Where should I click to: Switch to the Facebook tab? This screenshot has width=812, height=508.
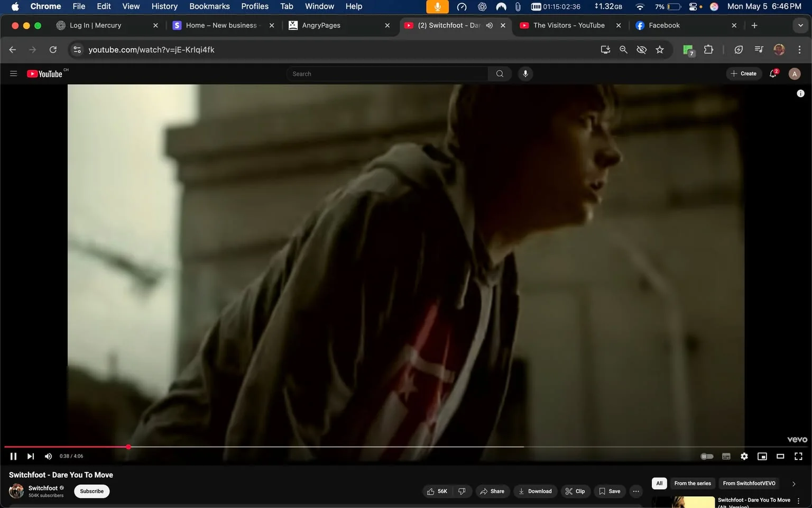coord(686,25)
